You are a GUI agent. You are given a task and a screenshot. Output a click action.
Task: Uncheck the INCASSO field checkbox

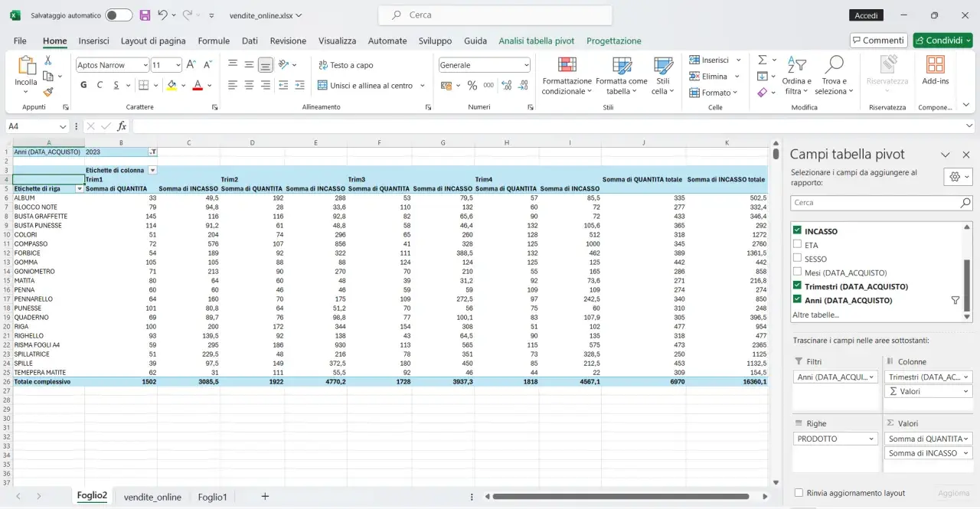pos(798,231)
